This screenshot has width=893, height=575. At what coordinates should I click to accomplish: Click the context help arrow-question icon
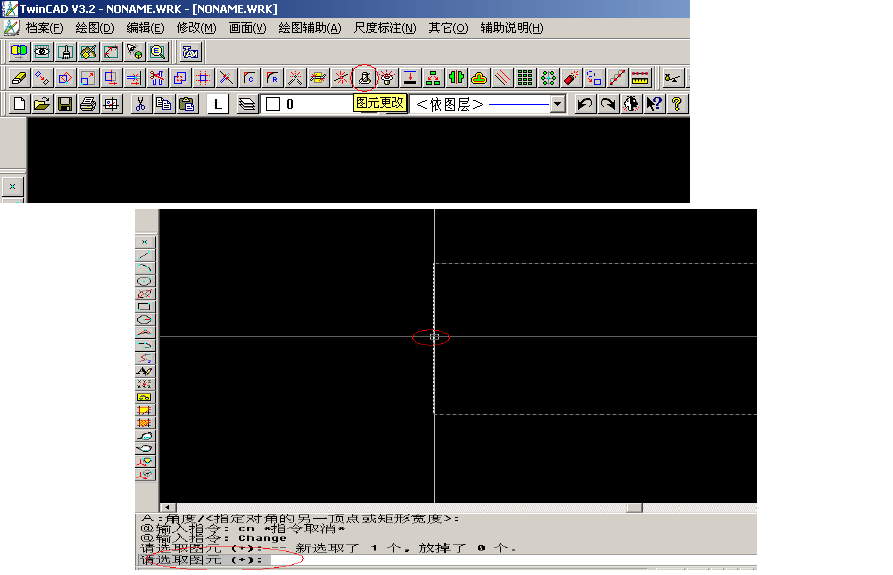tap(654, 104)
